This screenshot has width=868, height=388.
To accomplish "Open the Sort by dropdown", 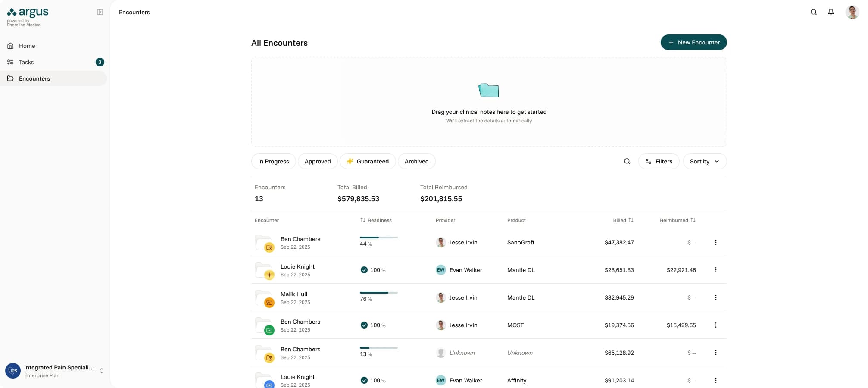I will (704, 161).
